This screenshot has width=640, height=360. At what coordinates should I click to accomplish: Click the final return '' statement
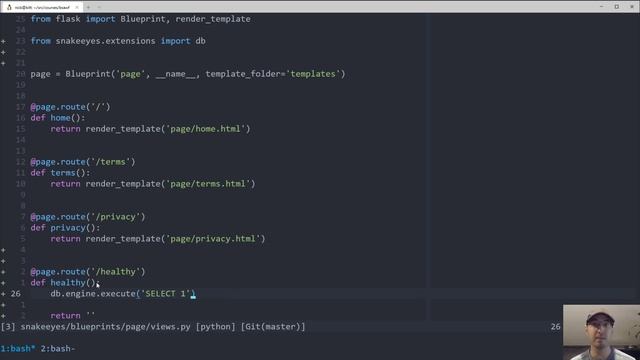(73, 316)
